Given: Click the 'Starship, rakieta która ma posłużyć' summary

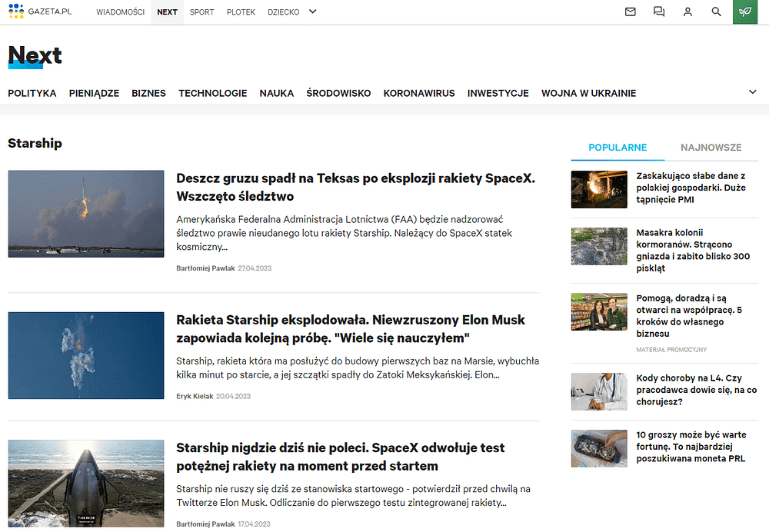Looking at the screenshot, I should click(x=358, y=367).
